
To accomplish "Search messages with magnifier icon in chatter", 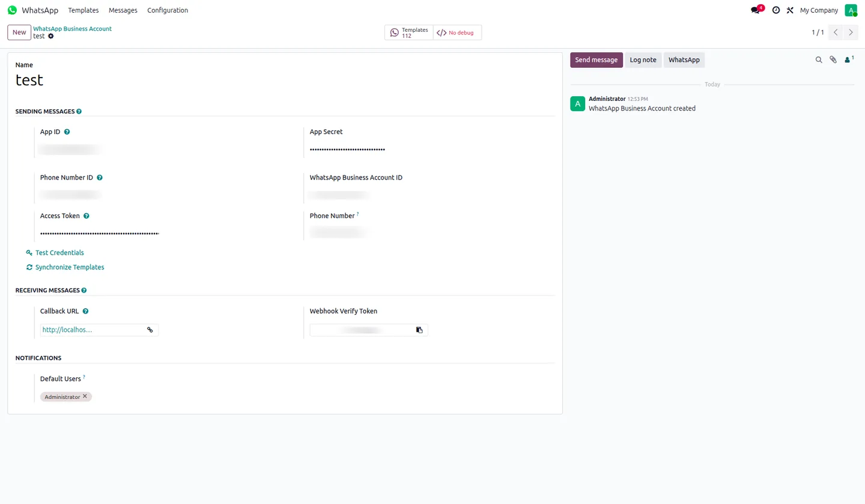I will [x=819, y=60].
